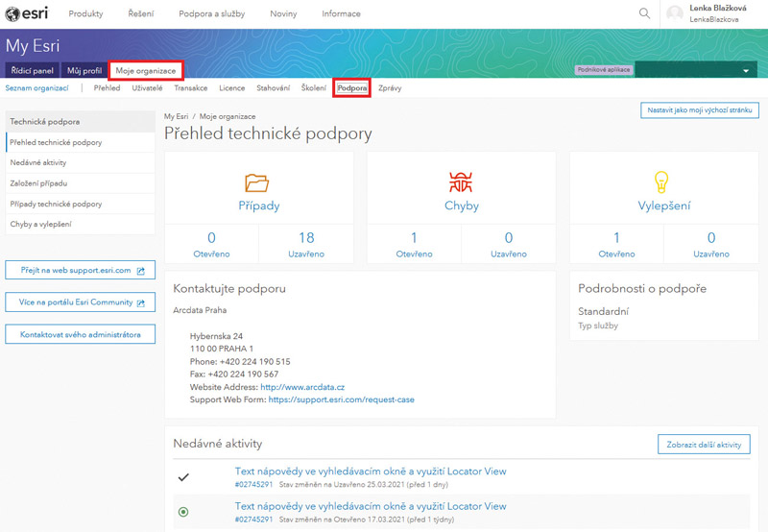Click the Technická podpora sidebar header
Viewport: 768px width, 532px height.
[81, 122]
